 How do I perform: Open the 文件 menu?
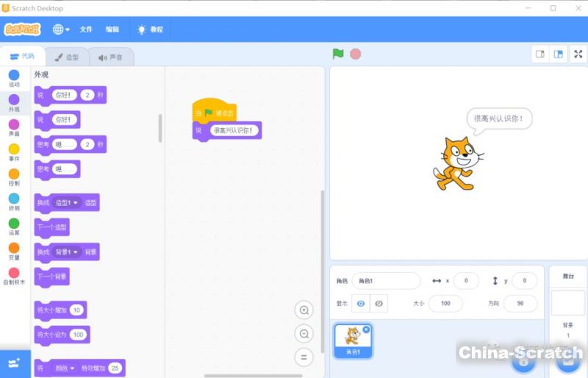click(86, 29)
